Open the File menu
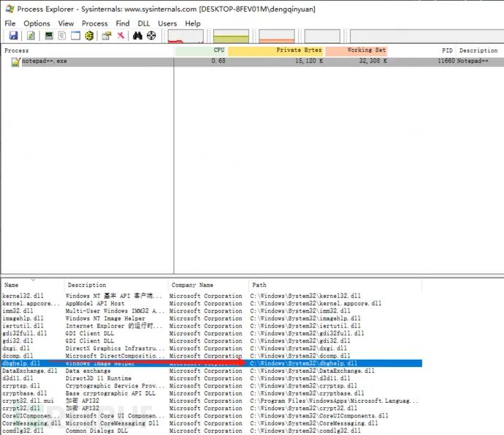The height and width of the screenshot is (435, 504). tap(10, 23)
